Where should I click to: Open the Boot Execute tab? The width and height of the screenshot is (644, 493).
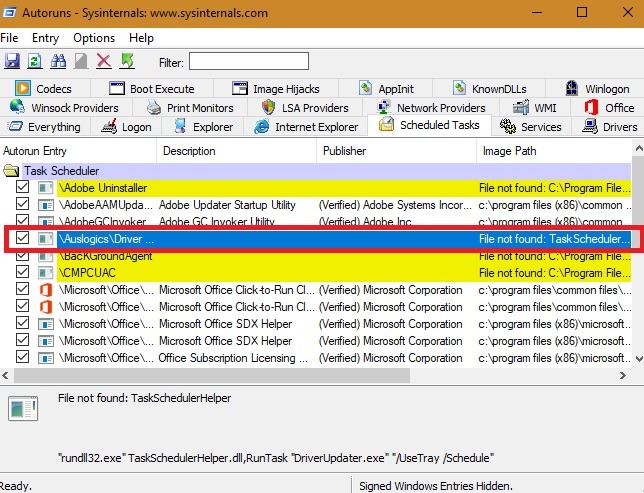[x=152, y=88]
